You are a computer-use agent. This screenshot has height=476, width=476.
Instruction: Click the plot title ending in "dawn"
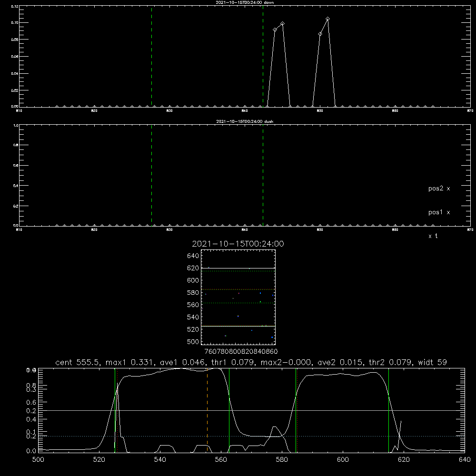[x=245, y=2]
